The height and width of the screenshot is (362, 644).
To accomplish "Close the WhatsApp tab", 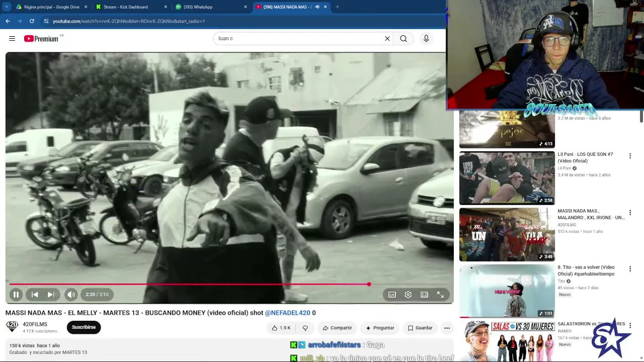I will (246, 7).
